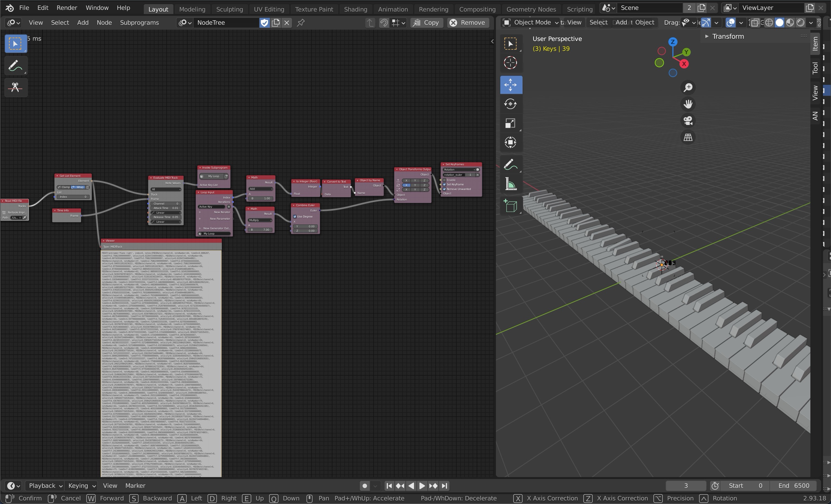Select the Add Cube tool in viewport
The height and width of the screenshot is (504, 831).
point(510,206)
